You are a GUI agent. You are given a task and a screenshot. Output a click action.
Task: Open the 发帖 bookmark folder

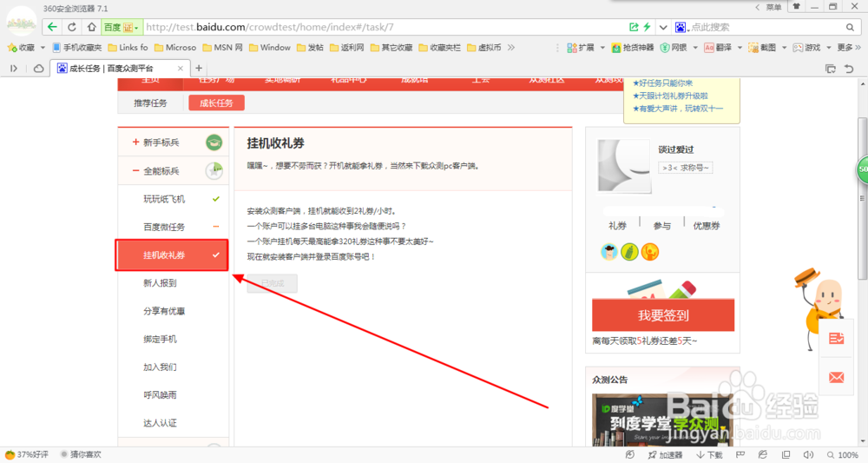coord(310,48)
